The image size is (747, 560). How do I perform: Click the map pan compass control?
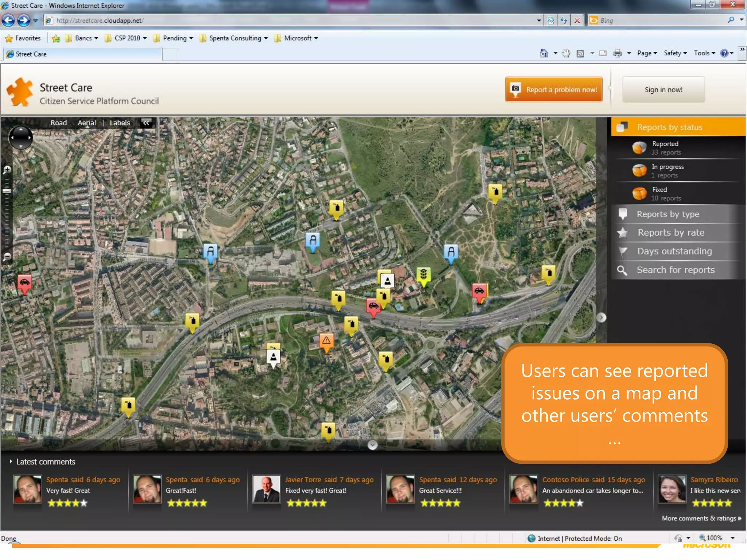tap(20, 137)
